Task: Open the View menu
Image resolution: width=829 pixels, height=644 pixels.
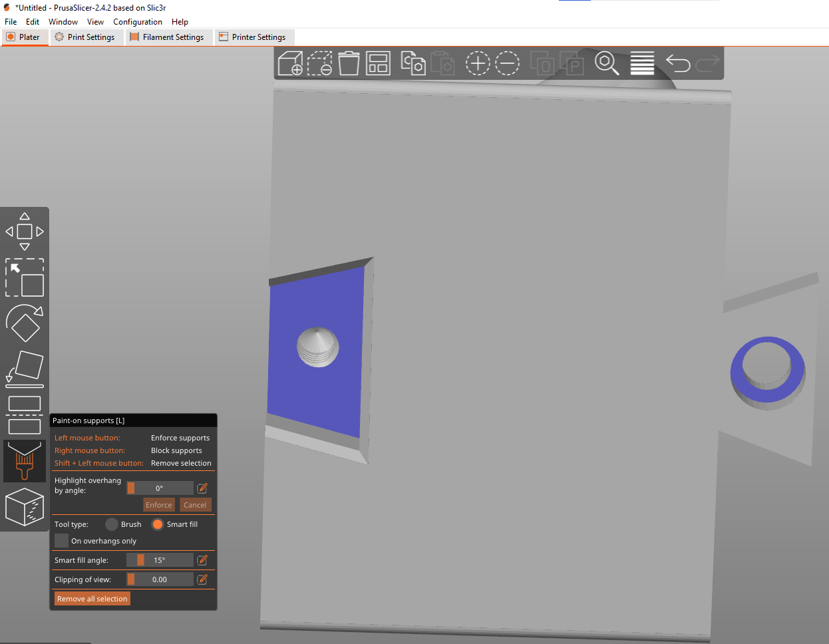Action: (x=95, y=22)
